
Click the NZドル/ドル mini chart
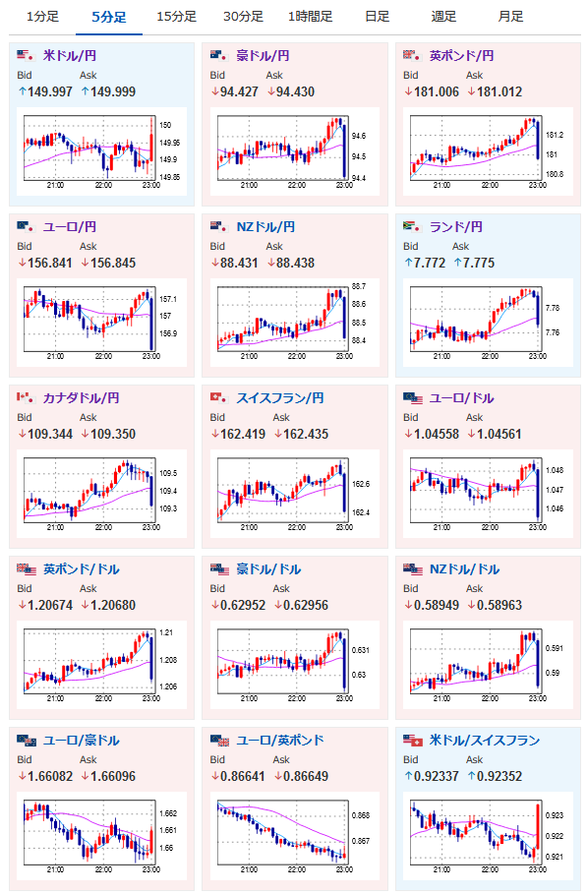[x=488, y=665]
